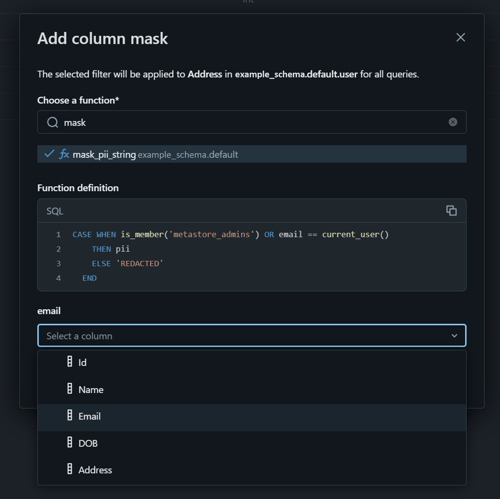Click the 'email' parameter label
500x499 pixels.
pos(49,311)
